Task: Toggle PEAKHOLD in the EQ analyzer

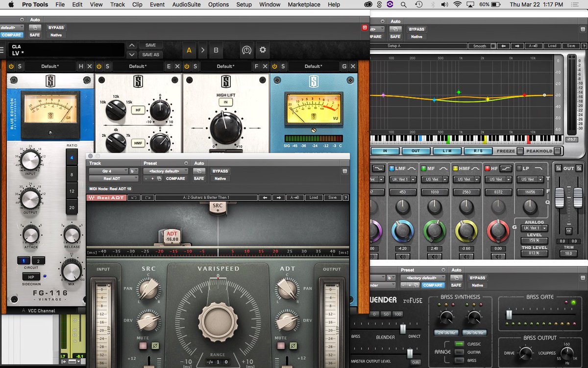Action: point(557,151)
